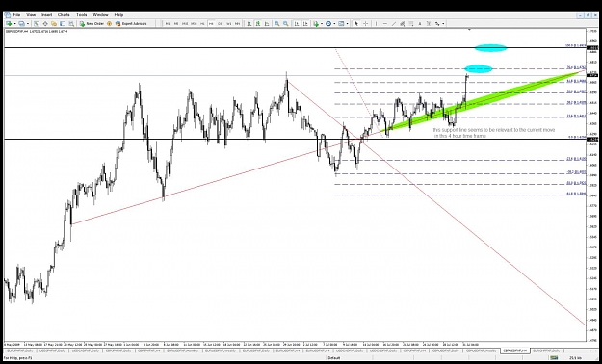Open the File menu
This screenshot has height=364, width=602.
tap(16, 15)
